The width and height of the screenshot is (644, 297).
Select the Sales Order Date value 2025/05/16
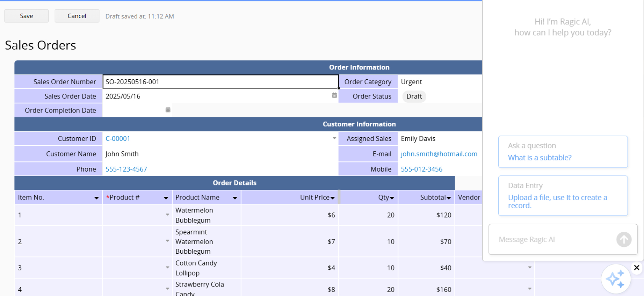tap(123, 96)
